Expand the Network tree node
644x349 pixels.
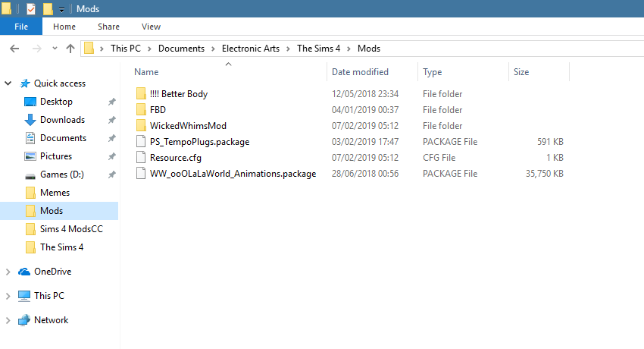8,320
